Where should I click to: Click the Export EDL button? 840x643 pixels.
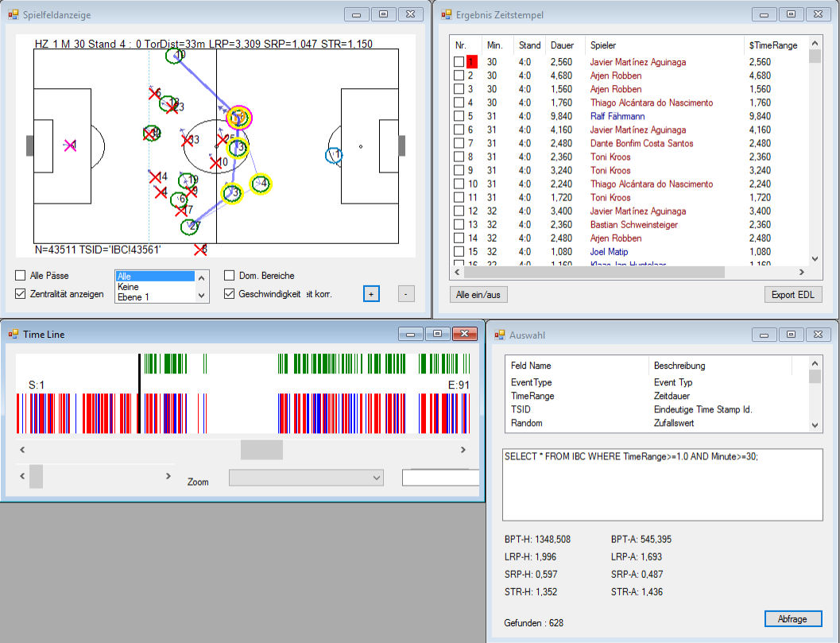point(793,295)
